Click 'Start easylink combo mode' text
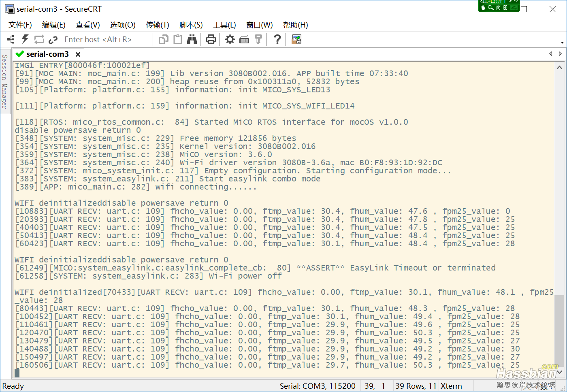Viewport: 567px width, 392px height. [260, 179]
